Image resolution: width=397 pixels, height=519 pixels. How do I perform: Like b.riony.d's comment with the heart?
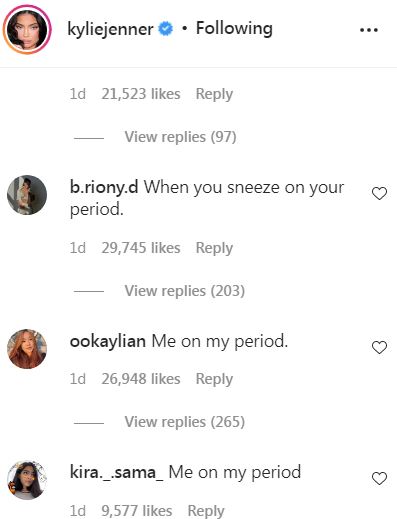[x=379, y=193]
